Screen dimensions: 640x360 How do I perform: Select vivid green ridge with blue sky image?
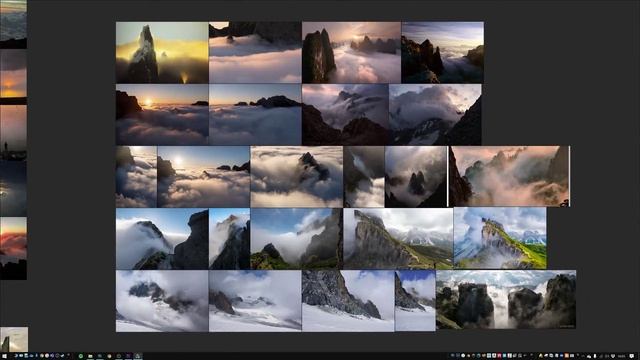(x=500, y=238)
